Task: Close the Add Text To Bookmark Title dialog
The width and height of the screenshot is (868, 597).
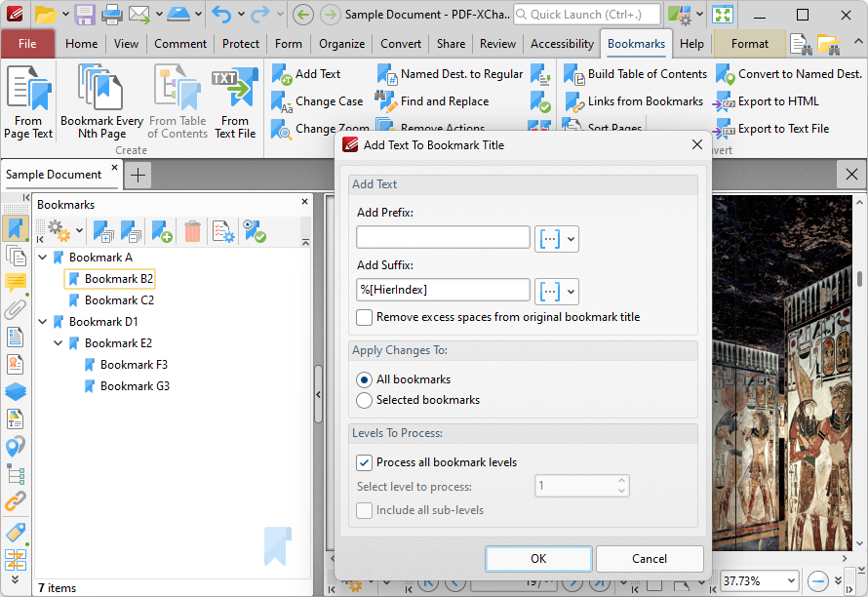Action: click(697, 145)
